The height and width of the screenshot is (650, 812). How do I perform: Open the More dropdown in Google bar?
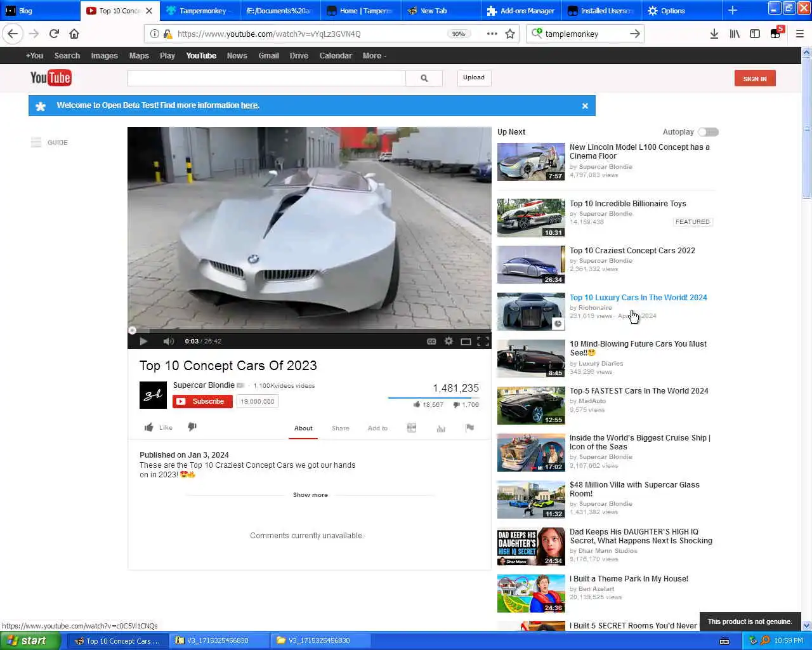pos(374,56)
